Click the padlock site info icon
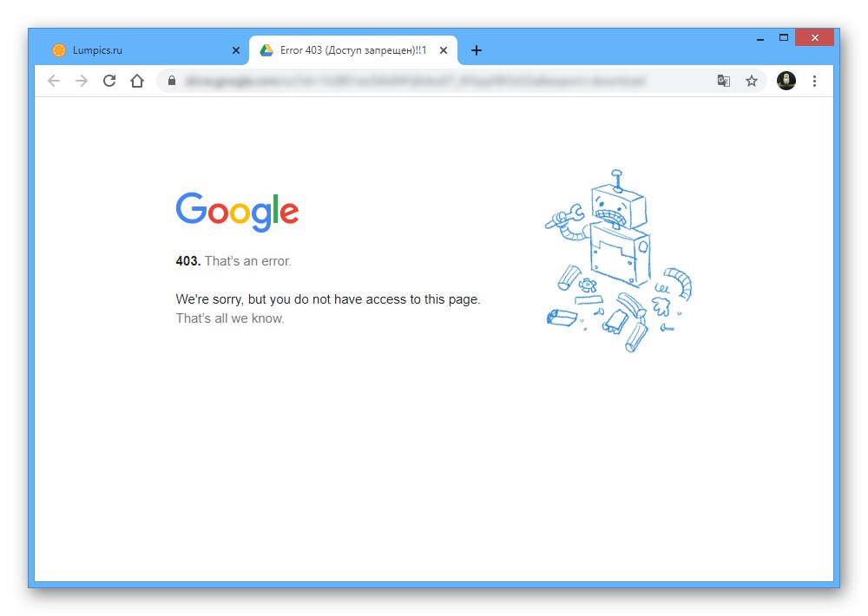868x616 pixels. coord(172,81)
